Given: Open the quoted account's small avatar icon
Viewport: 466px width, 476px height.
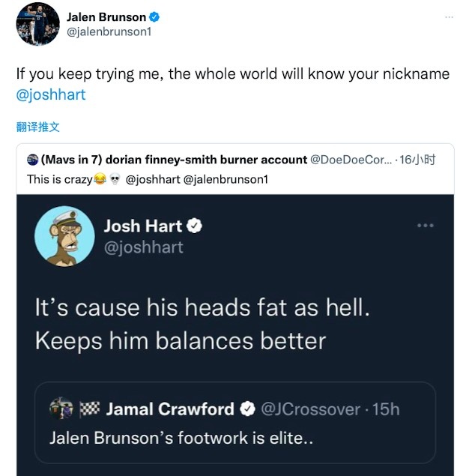Looking at the screenshot, I should click(32, 160).
